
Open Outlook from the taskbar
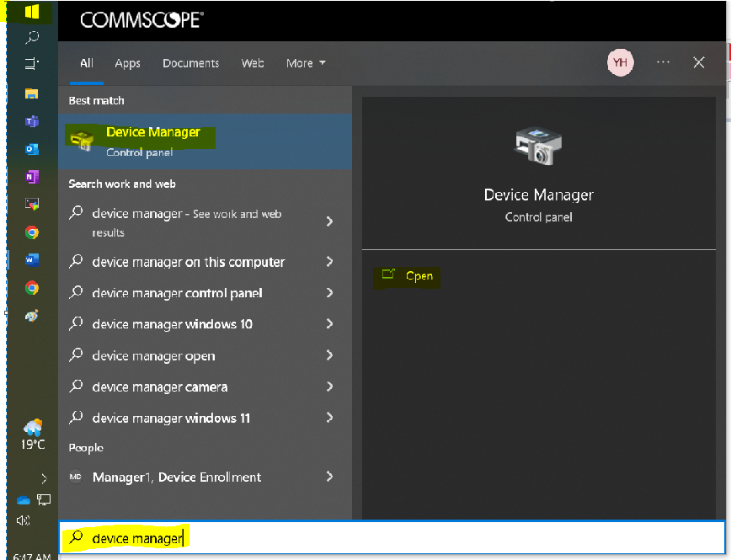click(32, 149)
